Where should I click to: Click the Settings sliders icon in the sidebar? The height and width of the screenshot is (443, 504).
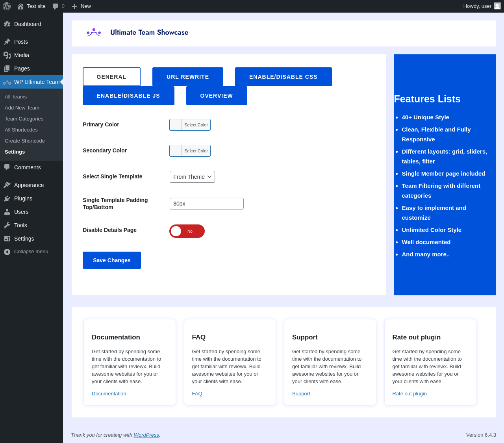pyautogui.click(x=7, y=239)
